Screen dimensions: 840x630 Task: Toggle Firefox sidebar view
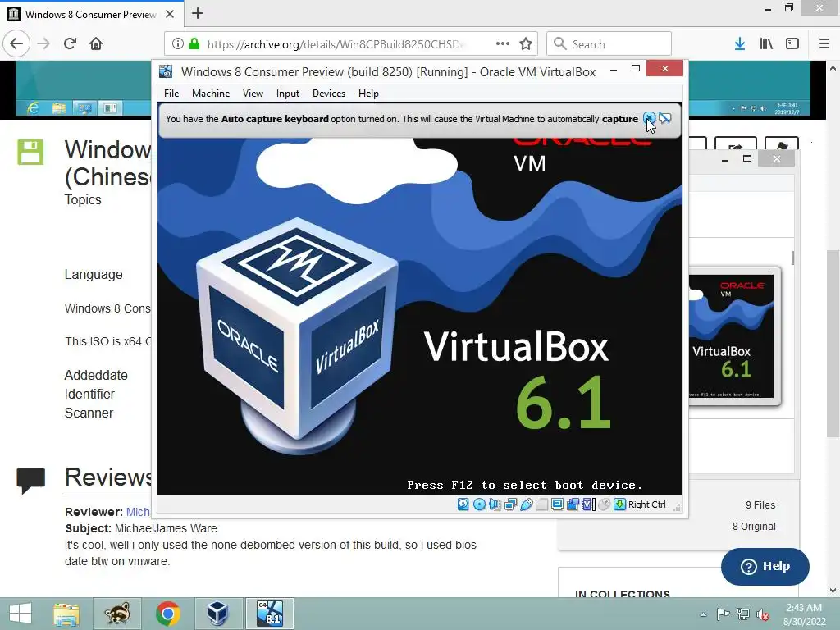792,43
